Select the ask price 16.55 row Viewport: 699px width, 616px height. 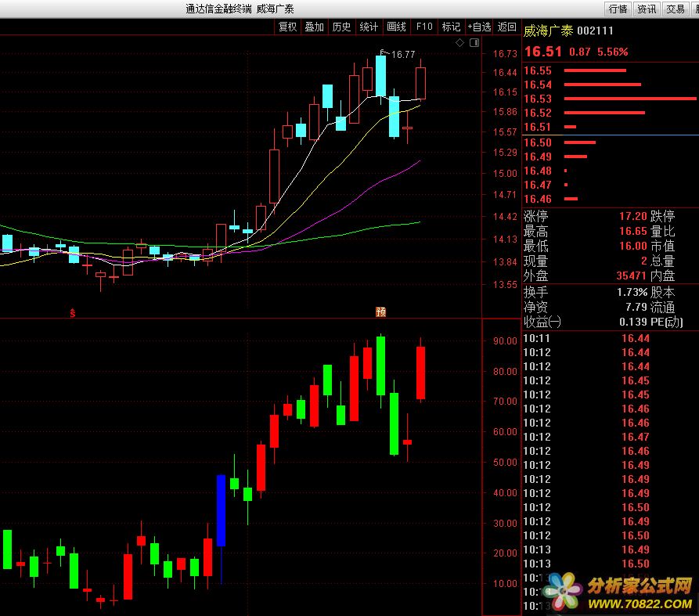click(611, 70)
